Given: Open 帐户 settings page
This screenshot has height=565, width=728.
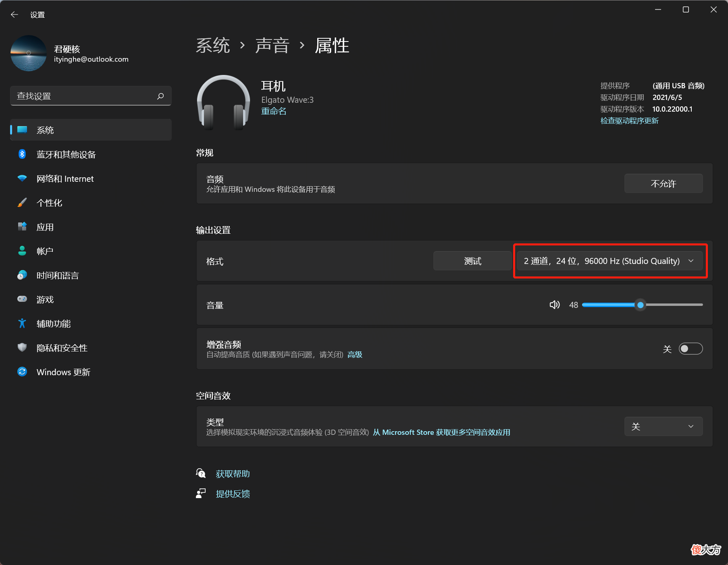Looking at the screenshot, I should [91, 251].
